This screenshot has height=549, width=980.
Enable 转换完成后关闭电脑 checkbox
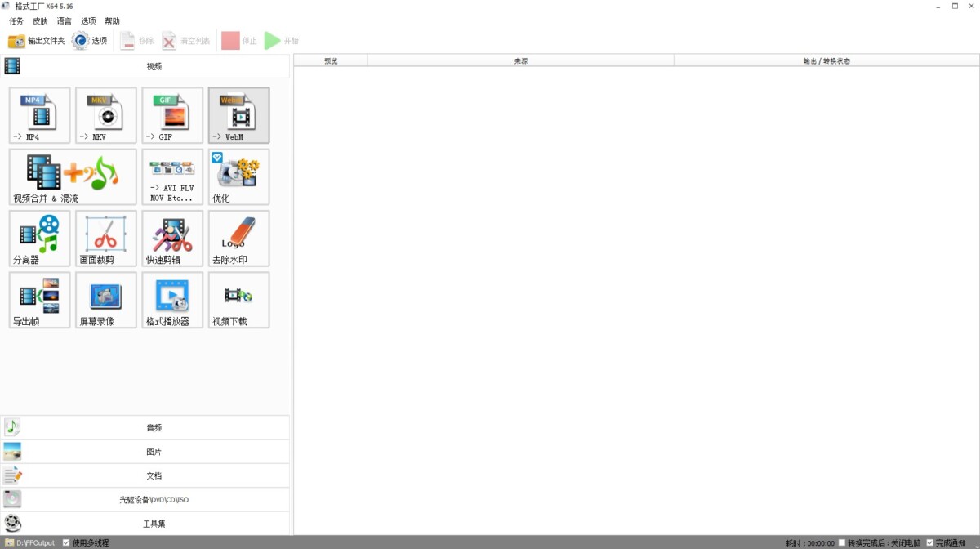click(843, 542)
